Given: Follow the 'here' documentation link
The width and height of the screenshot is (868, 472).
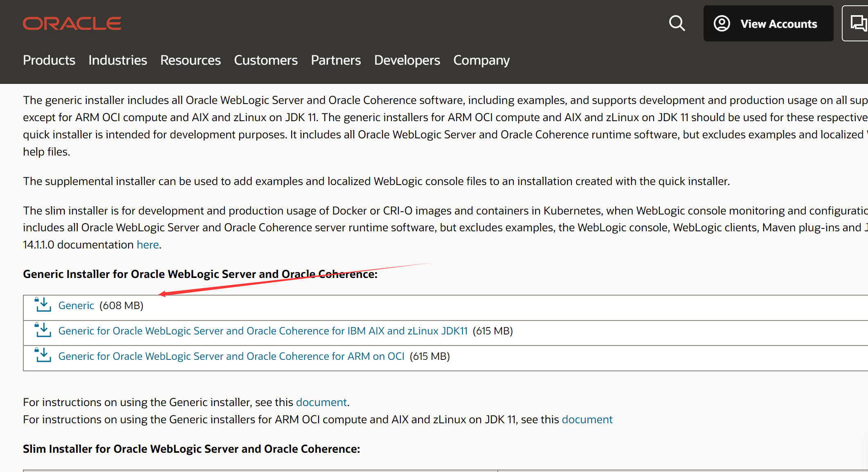Looking at the screenshot, I should point(148,245).
